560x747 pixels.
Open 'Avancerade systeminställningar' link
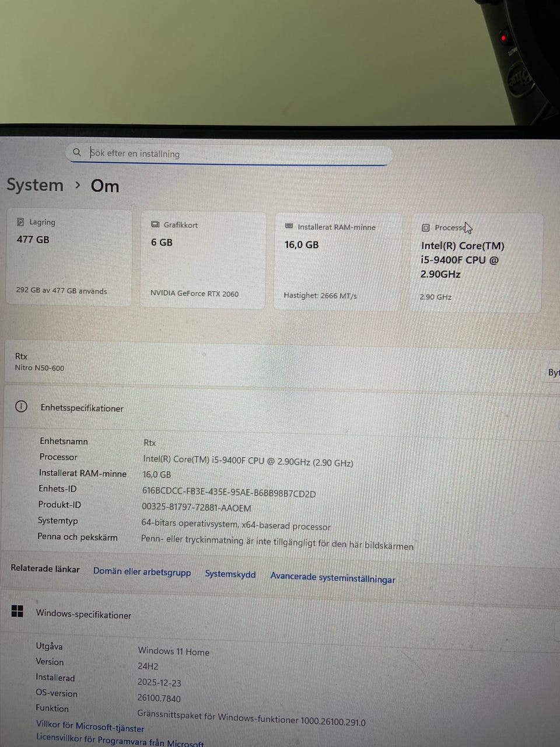pos(332,578)
